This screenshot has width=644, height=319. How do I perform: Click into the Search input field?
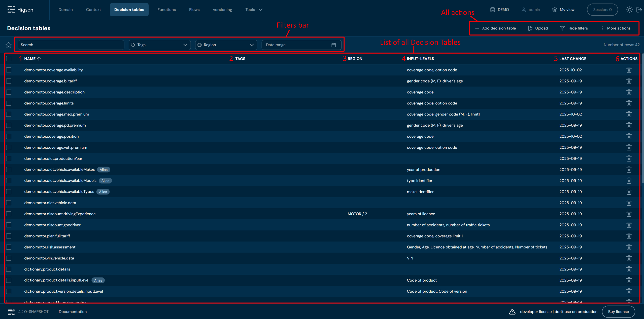point(71,45)
